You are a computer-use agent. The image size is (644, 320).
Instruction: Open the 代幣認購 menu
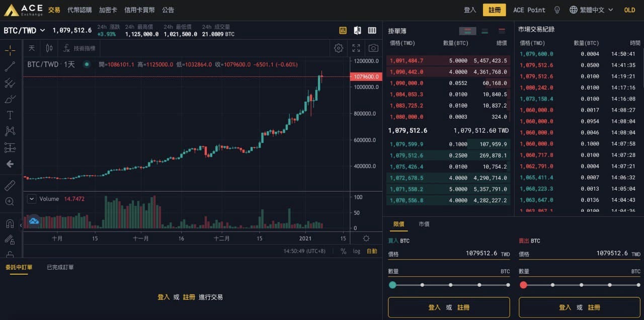(80, 10)
